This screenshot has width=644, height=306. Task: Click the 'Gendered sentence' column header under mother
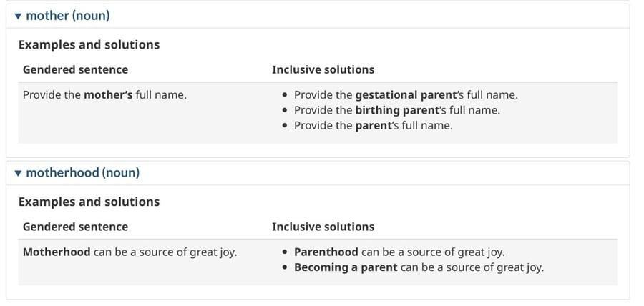(76, 69)
